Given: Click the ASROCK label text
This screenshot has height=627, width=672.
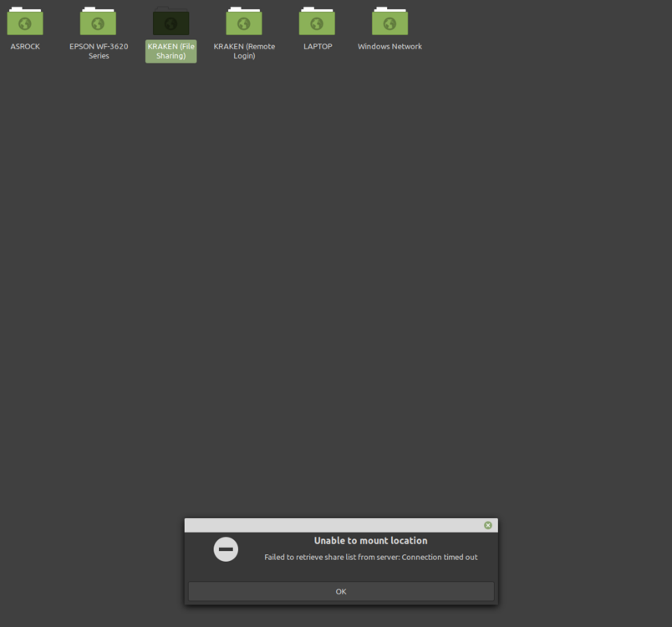Looking at the screenshot, I should tap(25, 46).
